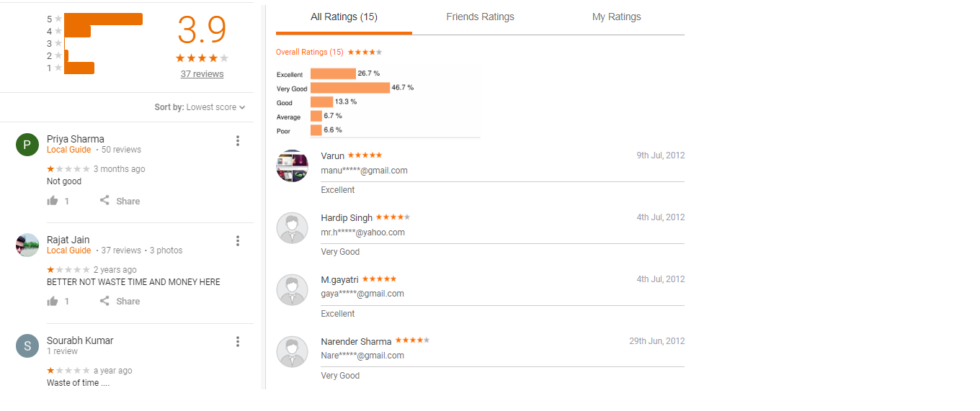Open the more options menu for Priya Sharma's review
The image size is (980, 411).
(x=238, y=141)
